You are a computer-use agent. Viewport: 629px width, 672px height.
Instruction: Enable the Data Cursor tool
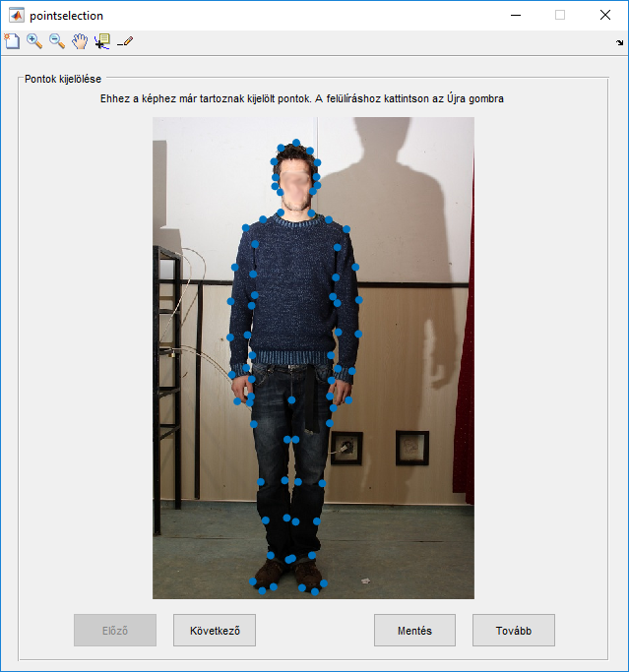click(101, 41)
